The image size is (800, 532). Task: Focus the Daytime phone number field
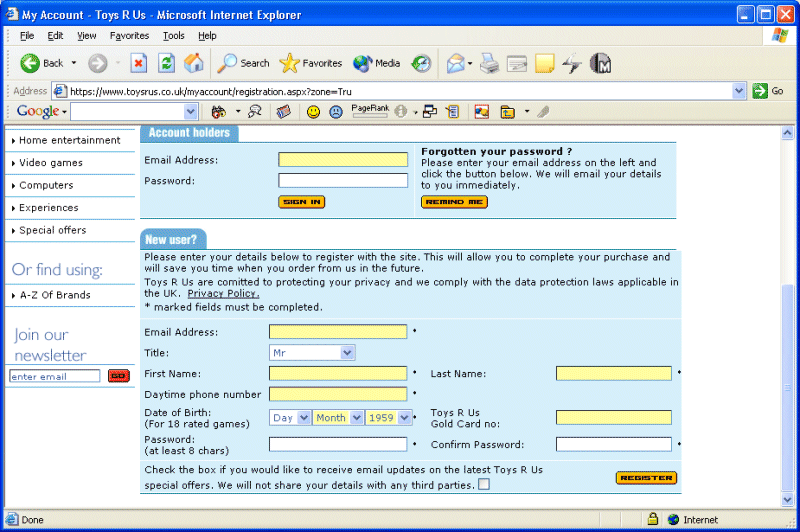click(x=338, y=394)
